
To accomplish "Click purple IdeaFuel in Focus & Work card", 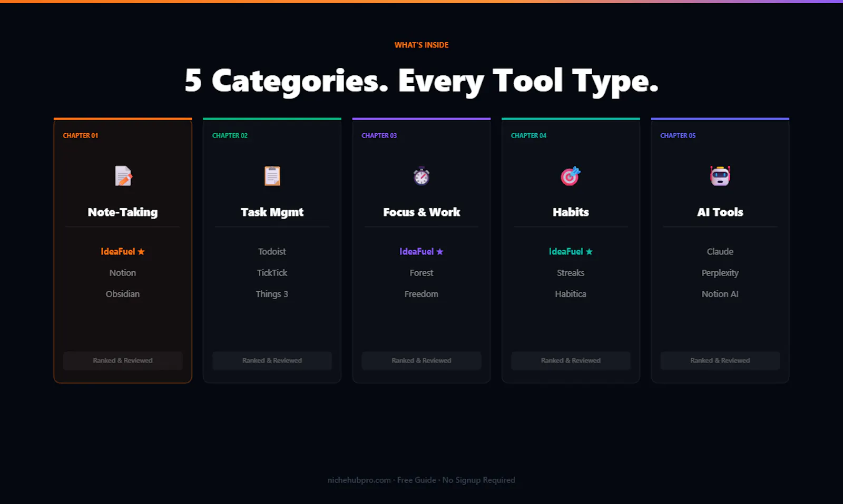I will 421,252.
